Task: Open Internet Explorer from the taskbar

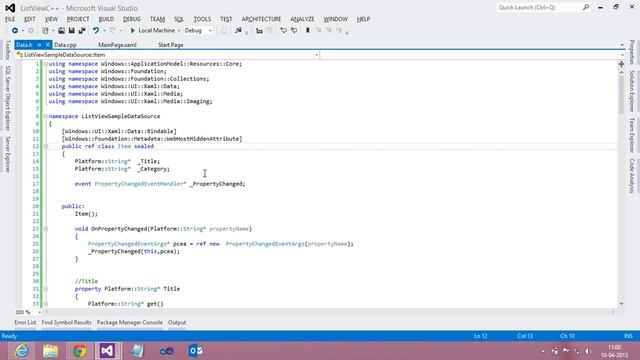Action: 22,351
